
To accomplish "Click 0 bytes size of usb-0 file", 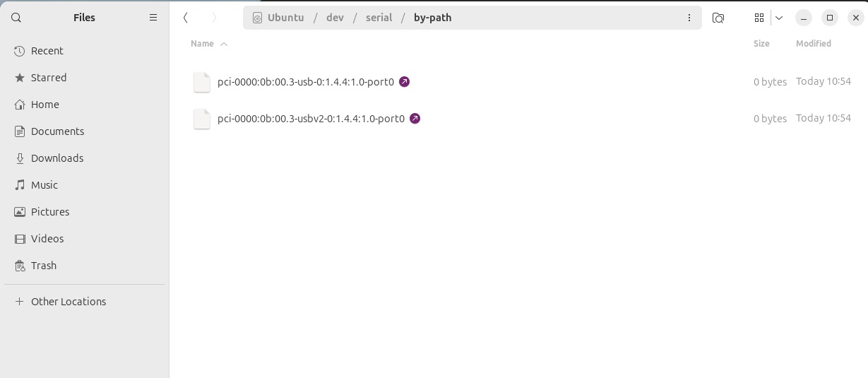I will coord(770,82).
